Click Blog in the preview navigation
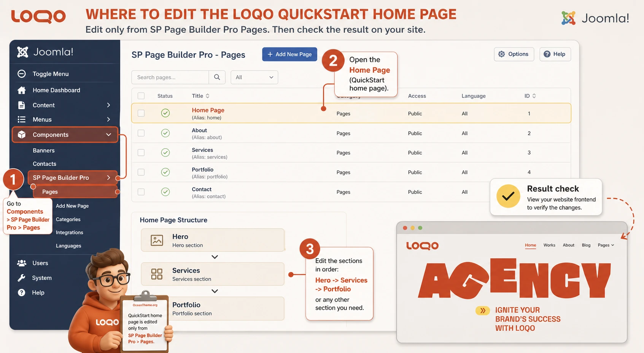 tap(586, 245)
